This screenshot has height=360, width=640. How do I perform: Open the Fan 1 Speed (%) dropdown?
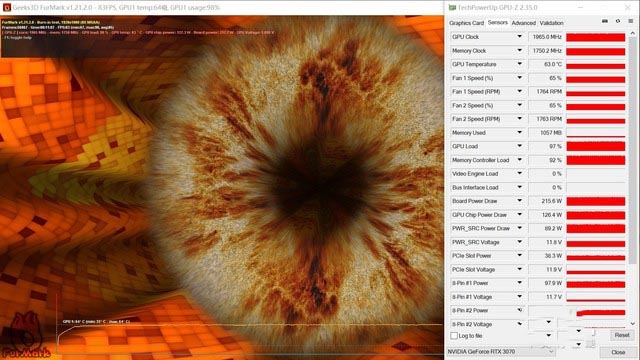520,78
